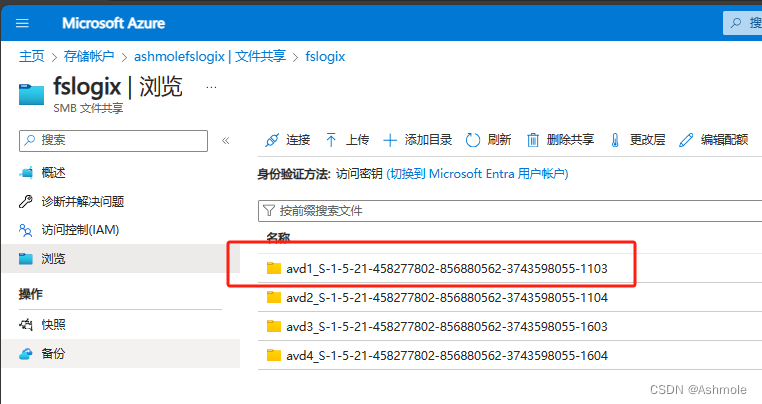This screenshot has width=762, height=404.
Task: Go to 主页 breadcrumb
Action: pos(32,56)
